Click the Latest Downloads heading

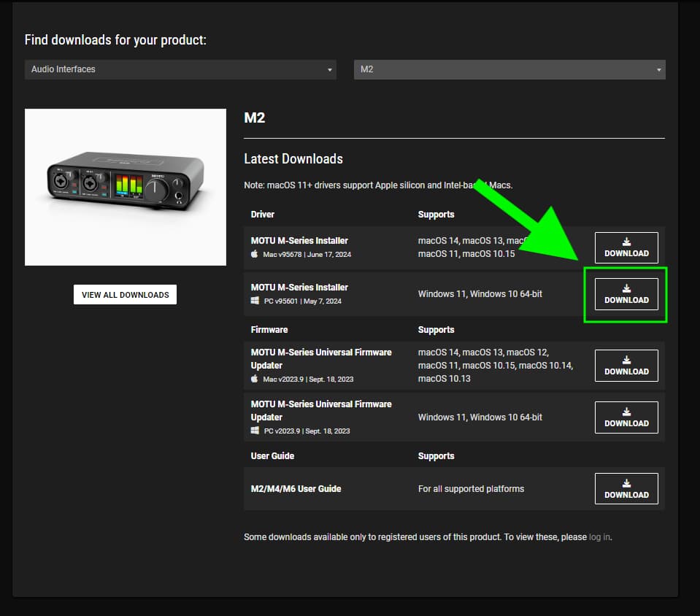pyautogui.click(x=293, y=159)
